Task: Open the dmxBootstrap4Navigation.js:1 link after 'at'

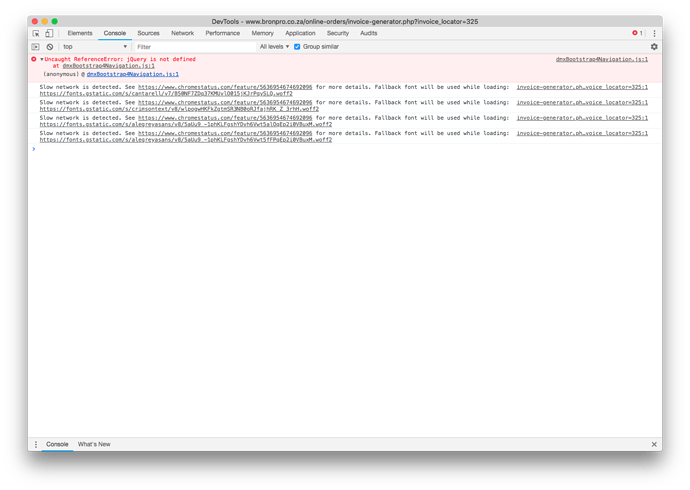Action: (x=108, y=66)
